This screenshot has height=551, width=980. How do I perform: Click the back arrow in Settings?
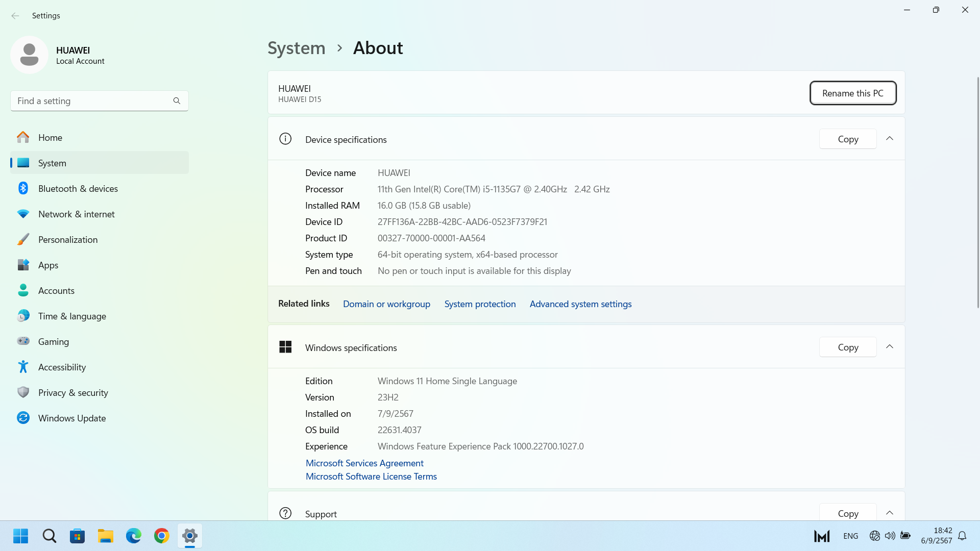pyautogui.click(x=15, y=16)
